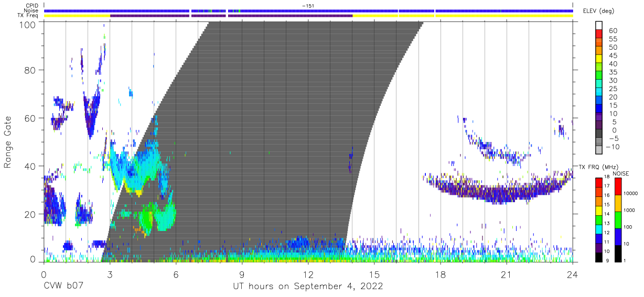Click the 10000 tick on noise legend
This screenshot has width=644, height=297.
click(631, 193)
